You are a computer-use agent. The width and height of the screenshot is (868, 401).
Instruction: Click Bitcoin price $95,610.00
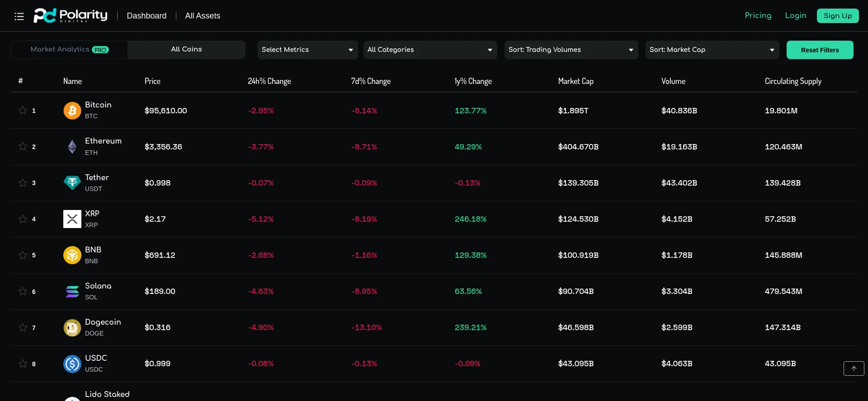[165, 111]
